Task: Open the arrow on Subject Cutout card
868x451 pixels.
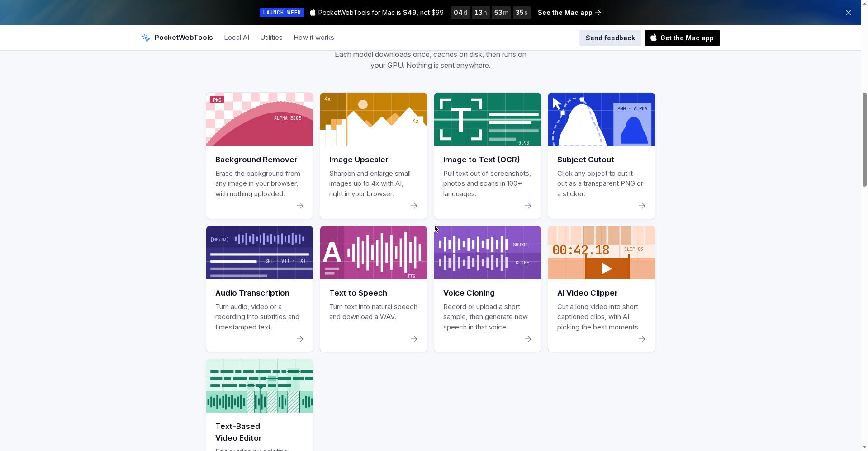Action: pos(642,206)
